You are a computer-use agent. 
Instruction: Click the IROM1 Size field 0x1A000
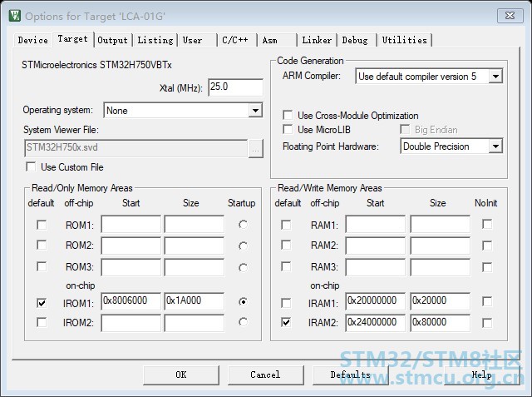click(194, 301)
